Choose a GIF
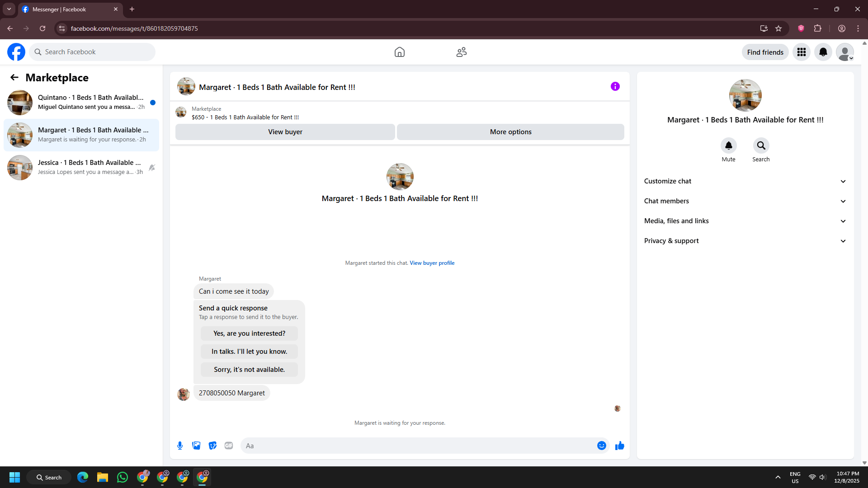This screenshot has height=488, width=868. pos(229,446)
